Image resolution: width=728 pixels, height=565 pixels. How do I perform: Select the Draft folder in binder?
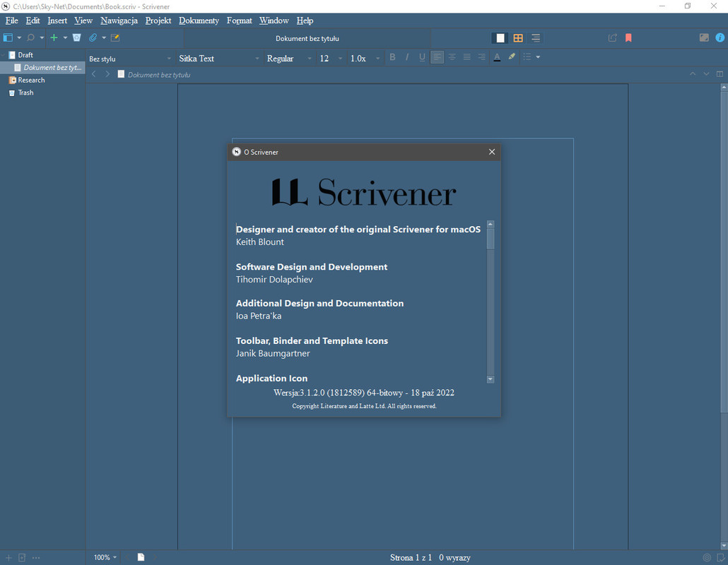click(25, 55)
